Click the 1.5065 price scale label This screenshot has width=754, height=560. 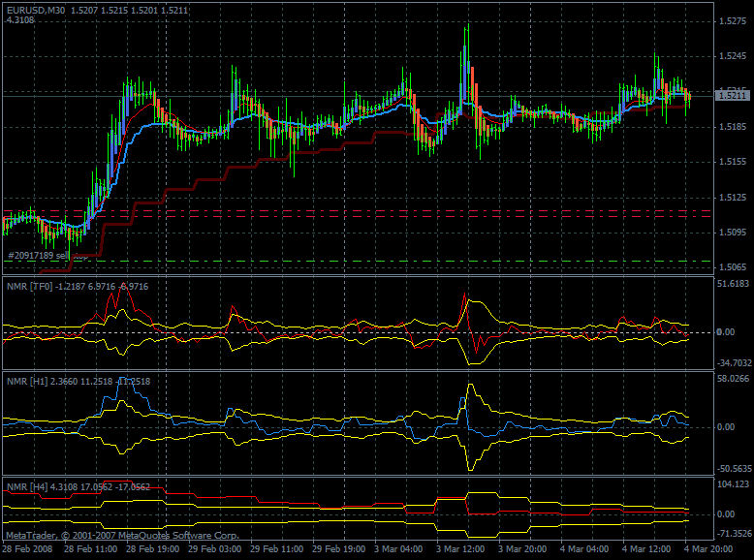tap(733, 267)
